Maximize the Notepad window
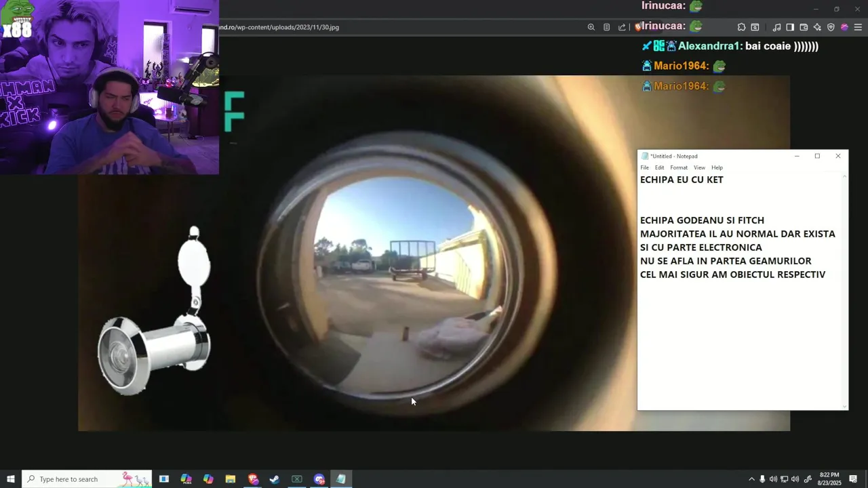868x488 pixels. (817, 156)
